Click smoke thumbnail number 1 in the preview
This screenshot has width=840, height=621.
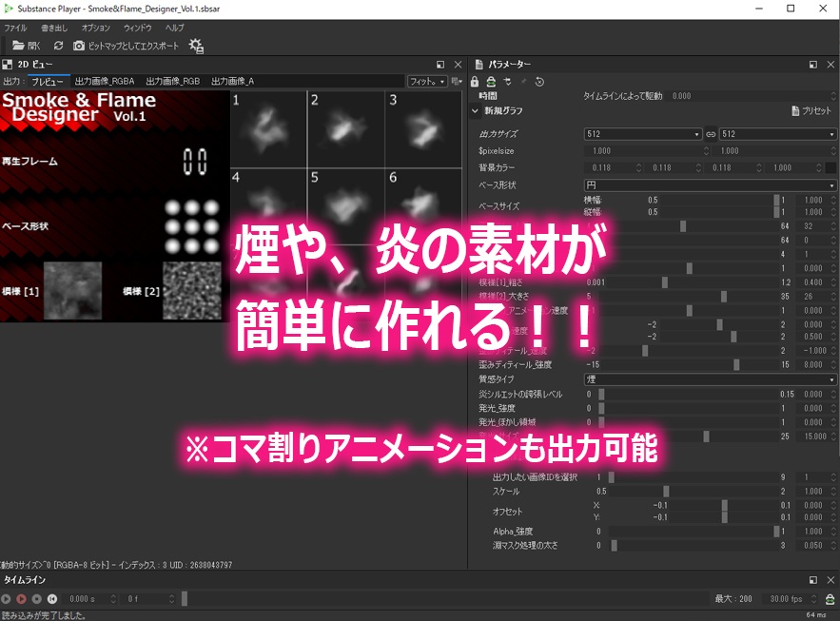(x=268, y=129)
